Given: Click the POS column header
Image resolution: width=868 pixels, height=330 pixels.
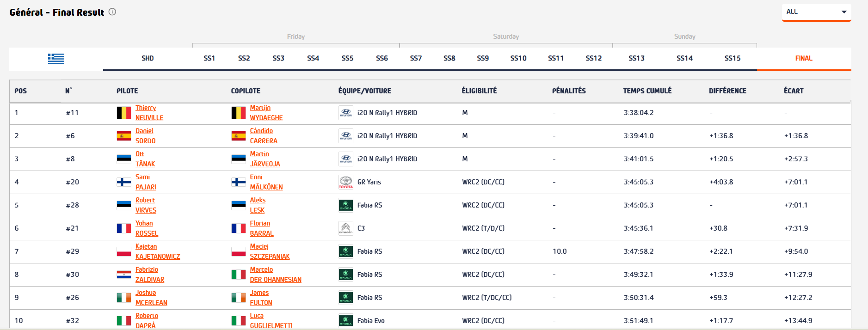Looking at the screenshot, I should click(20, 91).
